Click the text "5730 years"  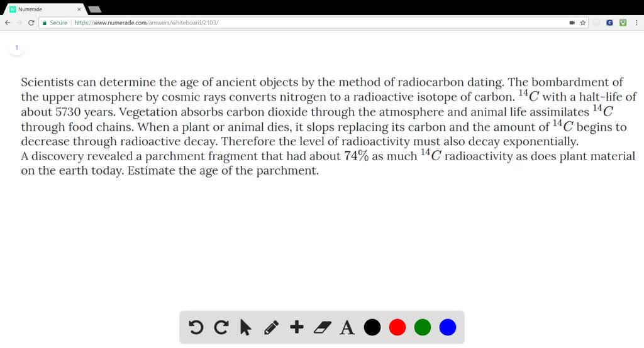(85, 112)
